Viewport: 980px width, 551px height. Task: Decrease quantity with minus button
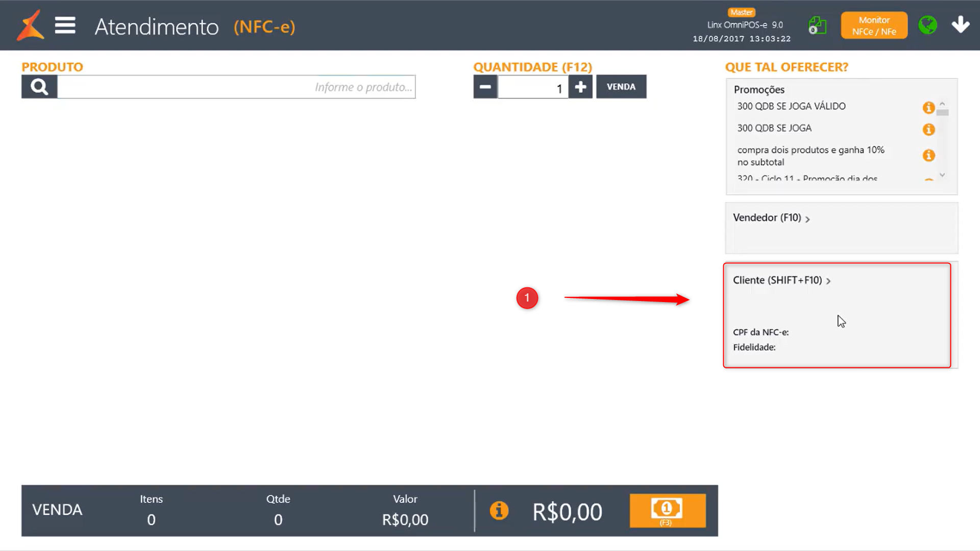coord(485,87)
